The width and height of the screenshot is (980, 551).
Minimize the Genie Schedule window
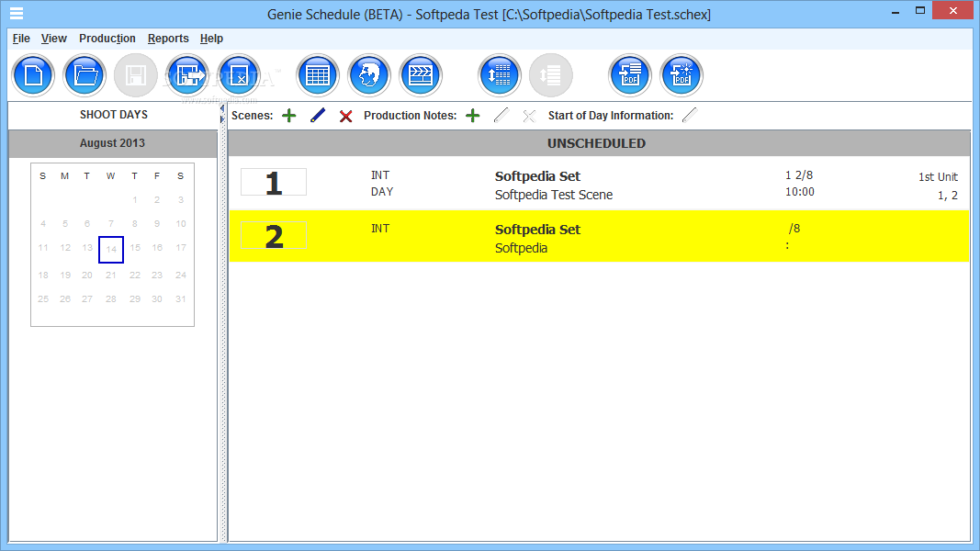pos(896,11)
